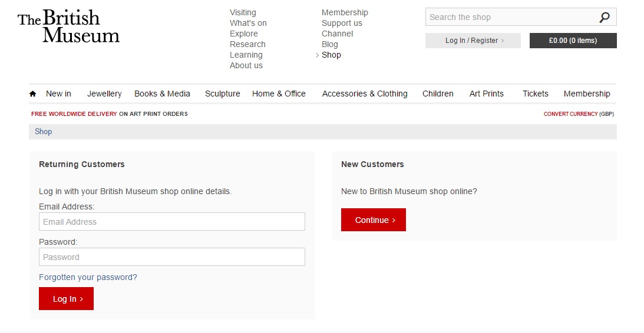Click "New to British Museum shop online?" text
The image size is (644, 333).
click(409, 192)
